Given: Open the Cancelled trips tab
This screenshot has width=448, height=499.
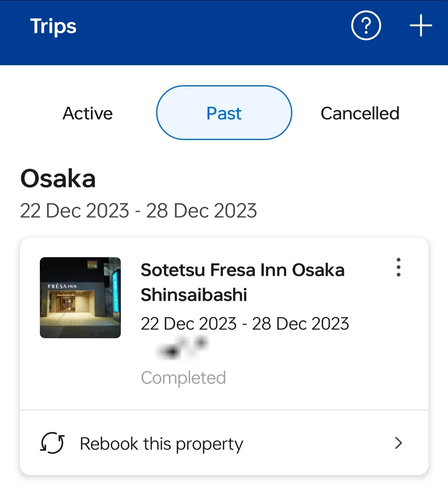Looking at the screenshot, I should (x=360, y=113).
